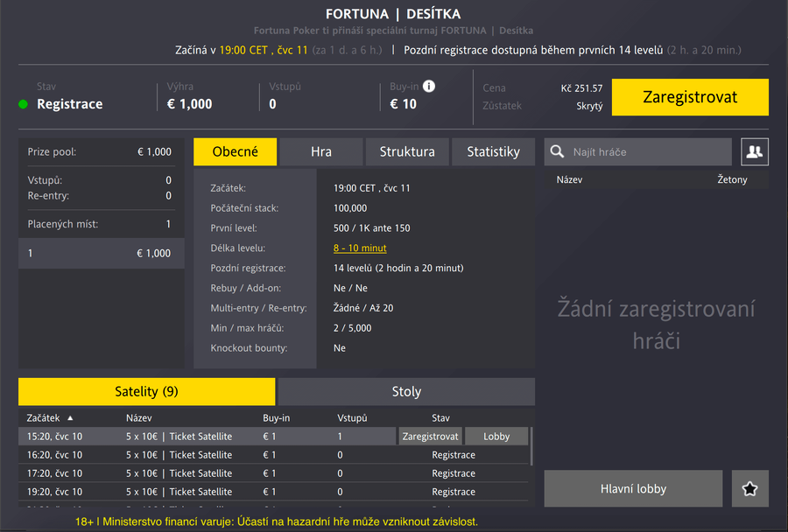Click the 19:00 CET, čvc 11 start time in header
Screen dimensions: 788x532
(x=264, y=50)
